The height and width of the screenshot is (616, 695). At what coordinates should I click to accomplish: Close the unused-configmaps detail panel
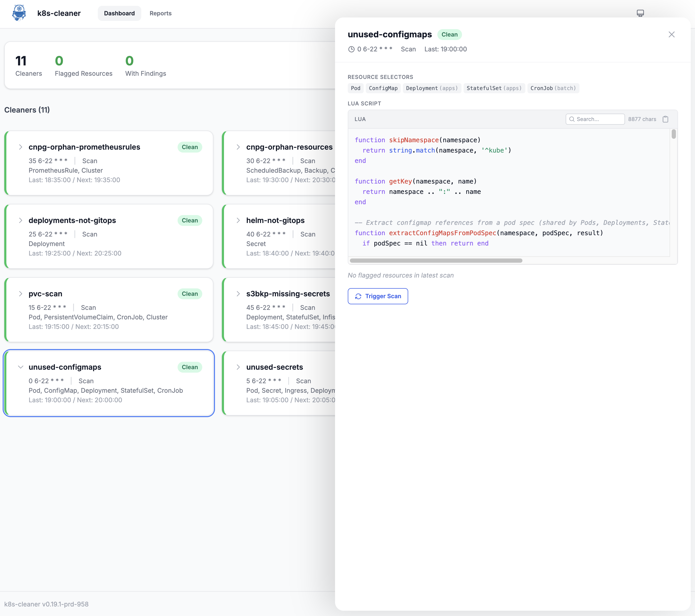(x=671, y=34)
